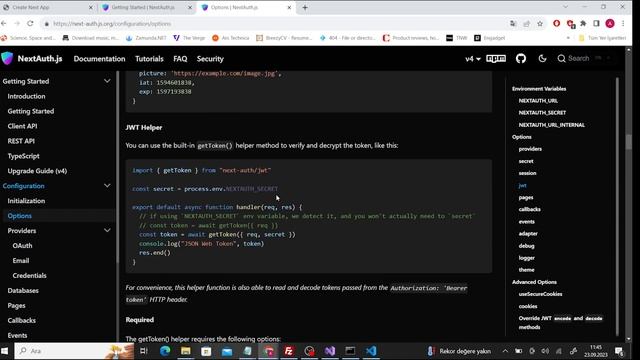640x360 pixels.
Task: Open the v4 version dropdown
Action: point(473,59)
